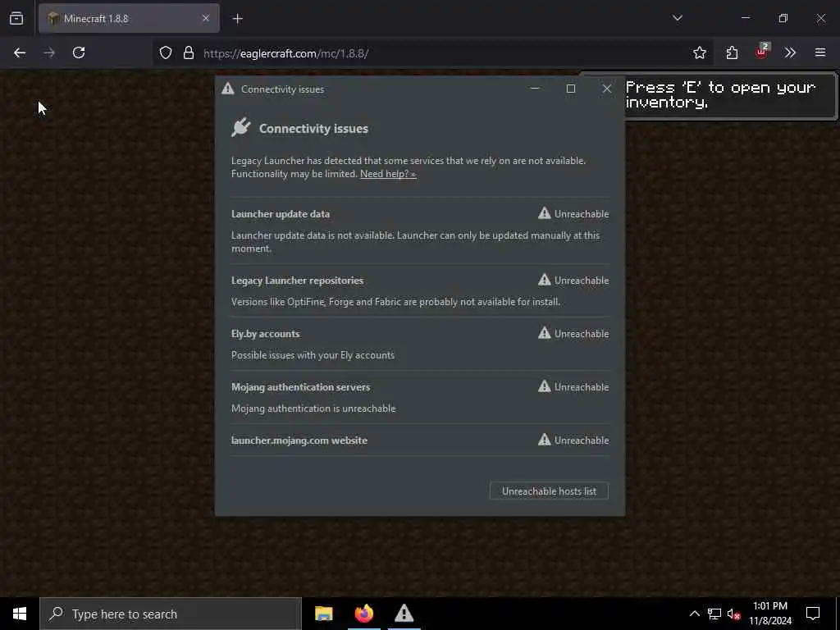Click the plug icon beside Connectivity issues heading
840x630 pixels.
point(241,127)
